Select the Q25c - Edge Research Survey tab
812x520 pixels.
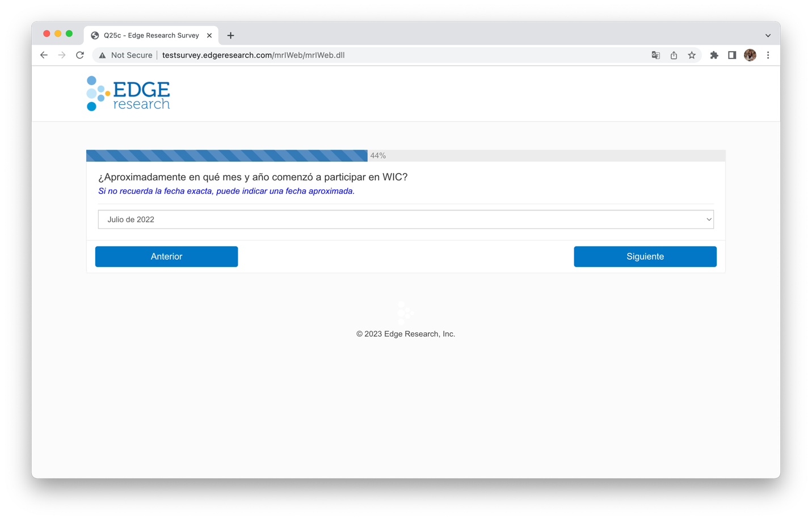(152, 35)
